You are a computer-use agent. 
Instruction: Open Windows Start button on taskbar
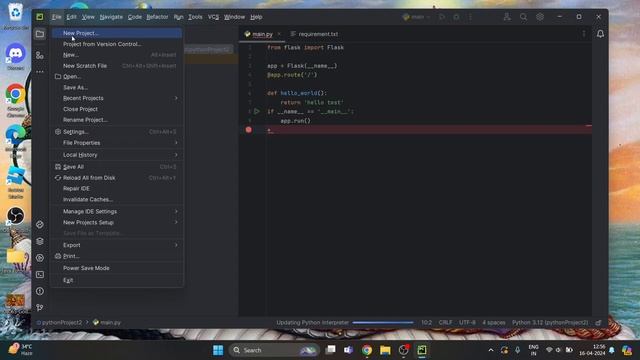[x=218, y=350]
